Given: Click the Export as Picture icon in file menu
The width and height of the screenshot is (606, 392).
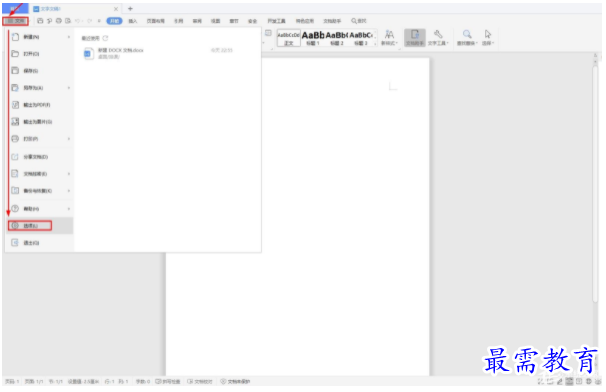Looking at the screenshot, I should click(15, 122).
